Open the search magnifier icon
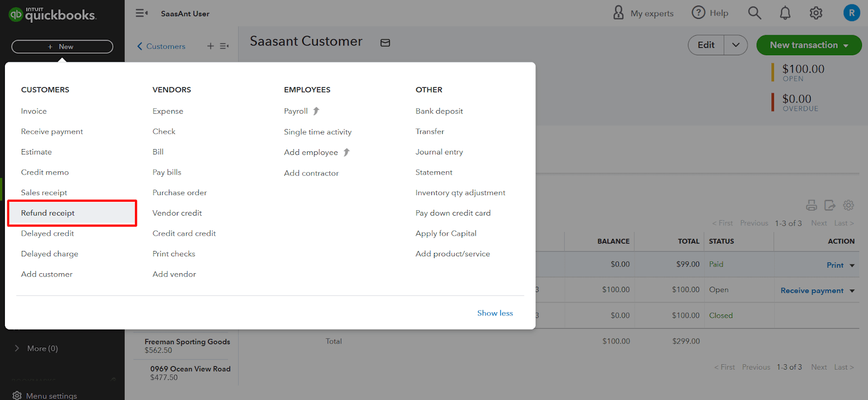The image size is (868, 400). 755,13
